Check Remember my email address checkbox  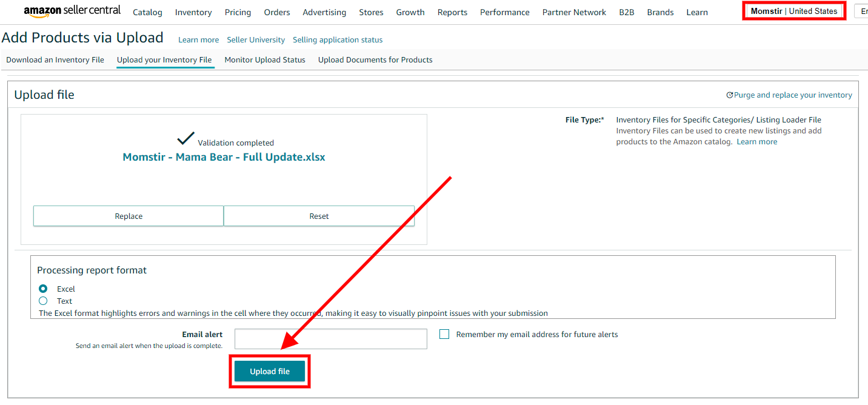[x=444, y=334]
